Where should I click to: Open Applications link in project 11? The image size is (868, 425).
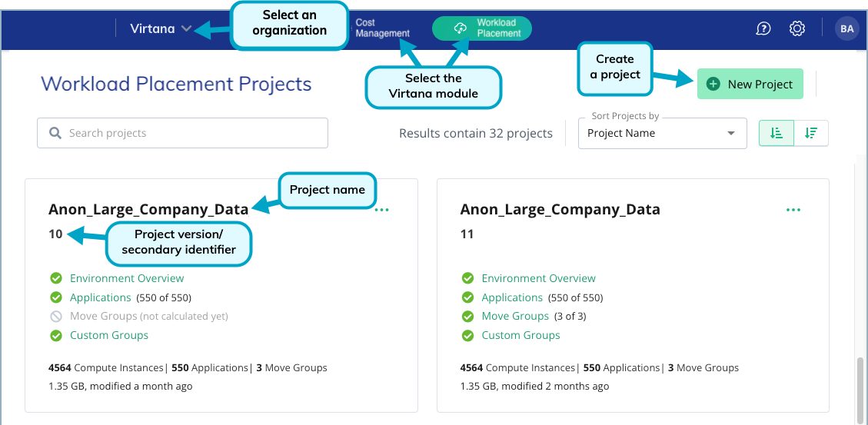tap(512, 297)
